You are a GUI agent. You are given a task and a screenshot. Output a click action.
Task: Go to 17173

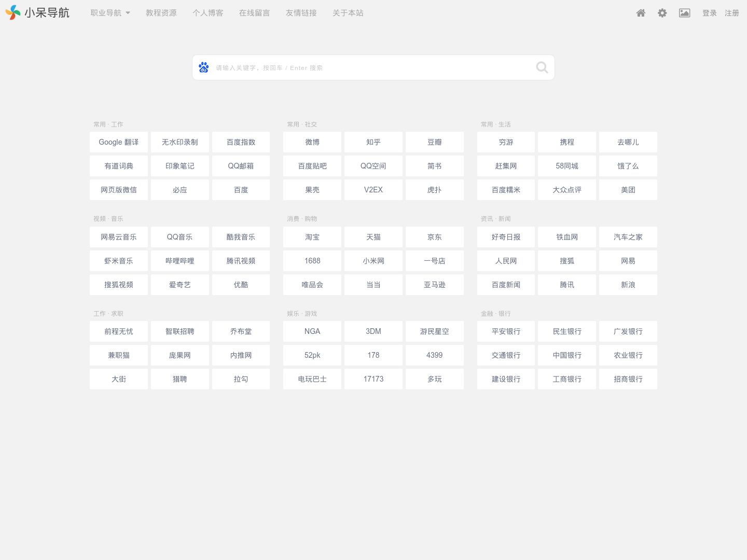(x=374, y=379)
